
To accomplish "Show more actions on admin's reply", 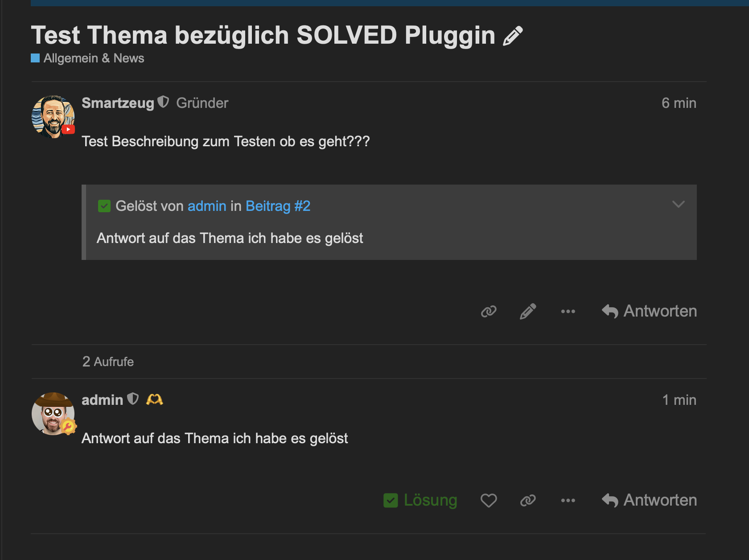I will pos(568,500).
